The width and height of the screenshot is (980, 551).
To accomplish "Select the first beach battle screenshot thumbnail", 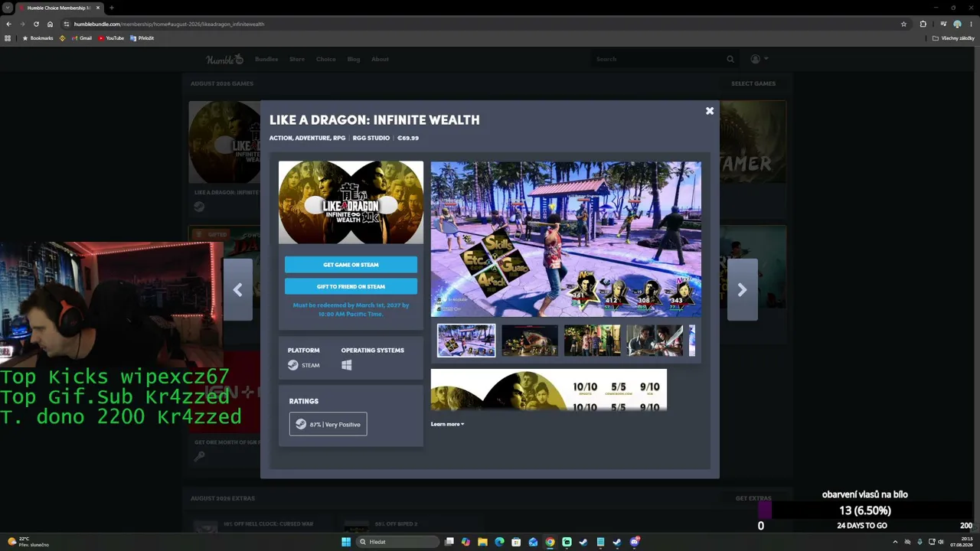I will click(x=466, y=341).
